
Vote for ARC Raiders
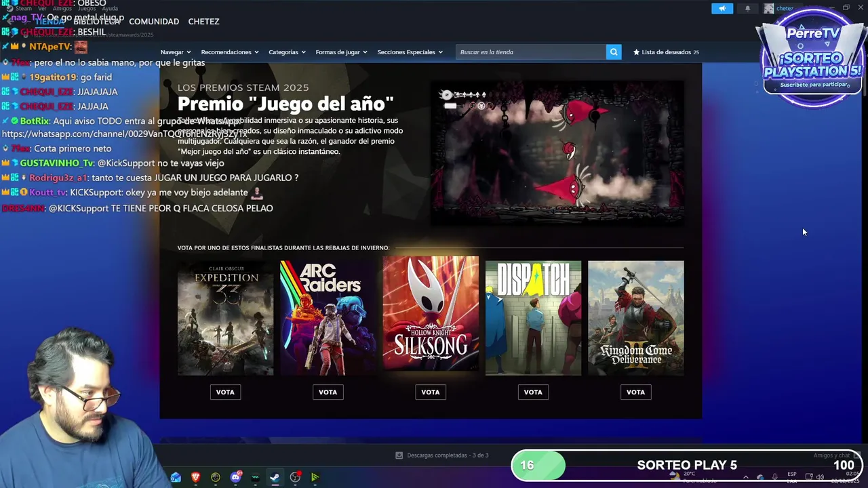click(328, 392)
